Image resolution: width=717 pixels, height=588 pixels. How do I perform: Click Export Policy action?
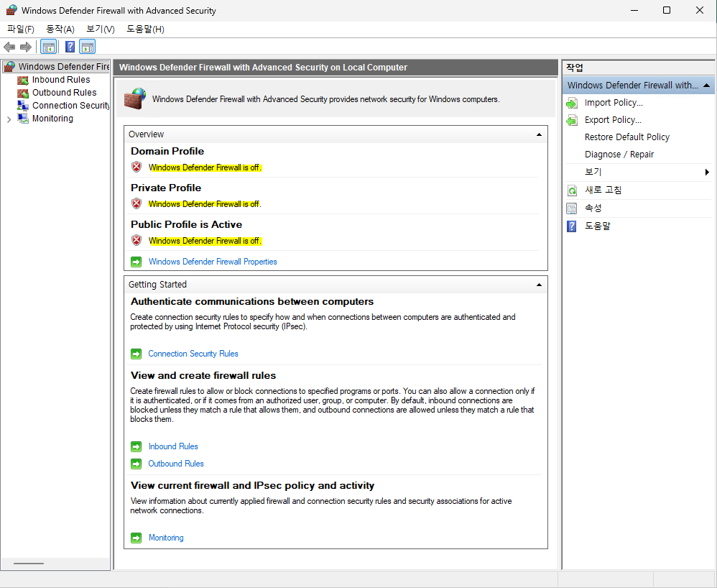coord(613,120)
